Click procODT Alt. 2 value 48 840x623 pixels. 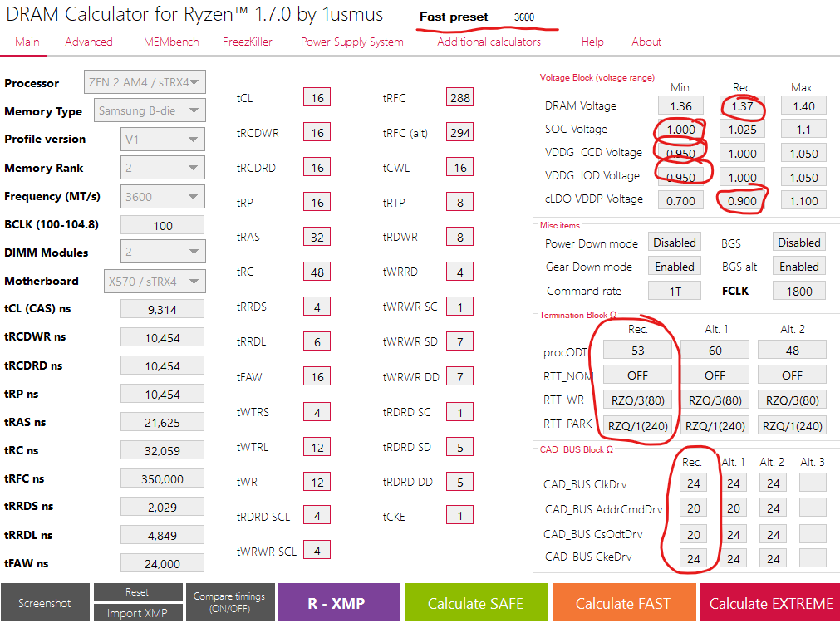coord(792,351)
